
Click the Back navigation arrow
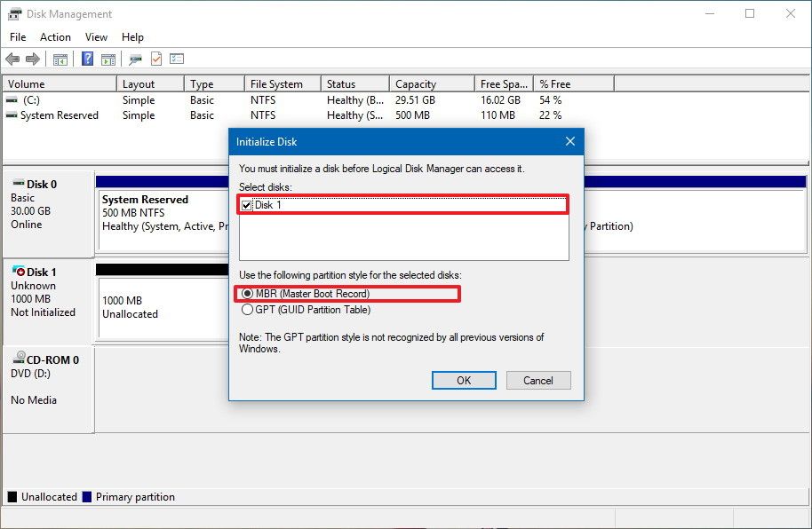[x=12, y=59]
